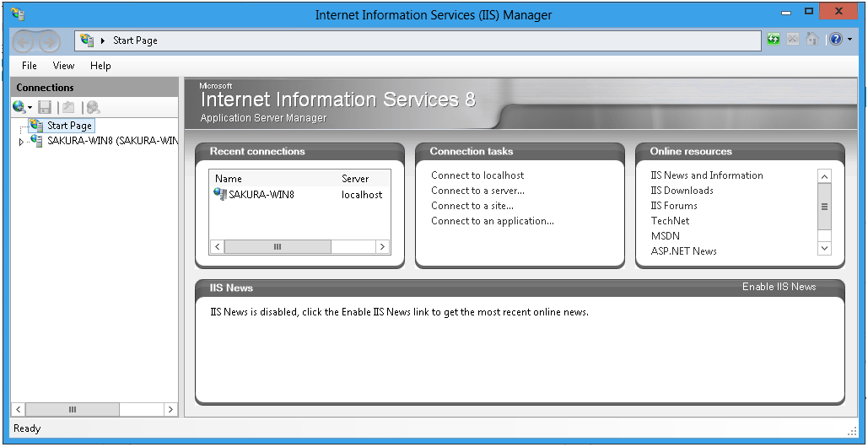Click the Create New Connection globe icon
Screen dimensions: 868x447
coord(19,107)
